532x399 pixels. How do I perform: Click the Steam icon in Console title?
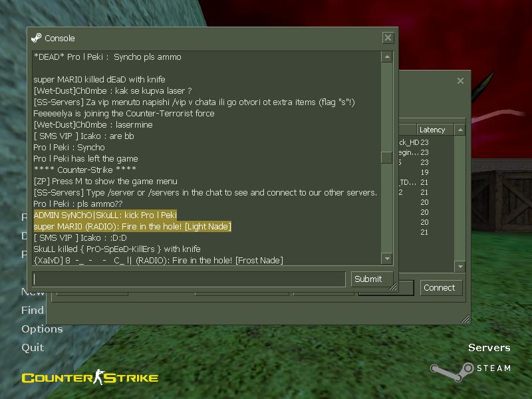(x=36, y=38)
